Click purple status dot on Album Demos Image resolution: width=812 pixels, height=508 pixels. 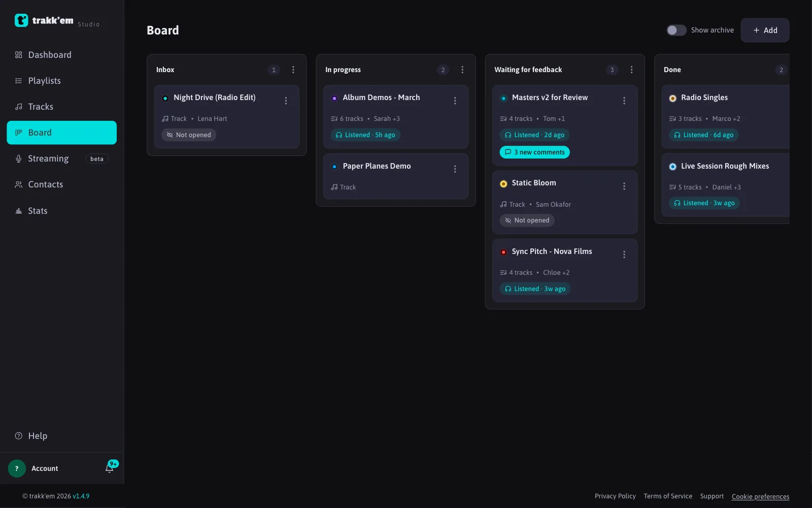(x=334, y=98)
